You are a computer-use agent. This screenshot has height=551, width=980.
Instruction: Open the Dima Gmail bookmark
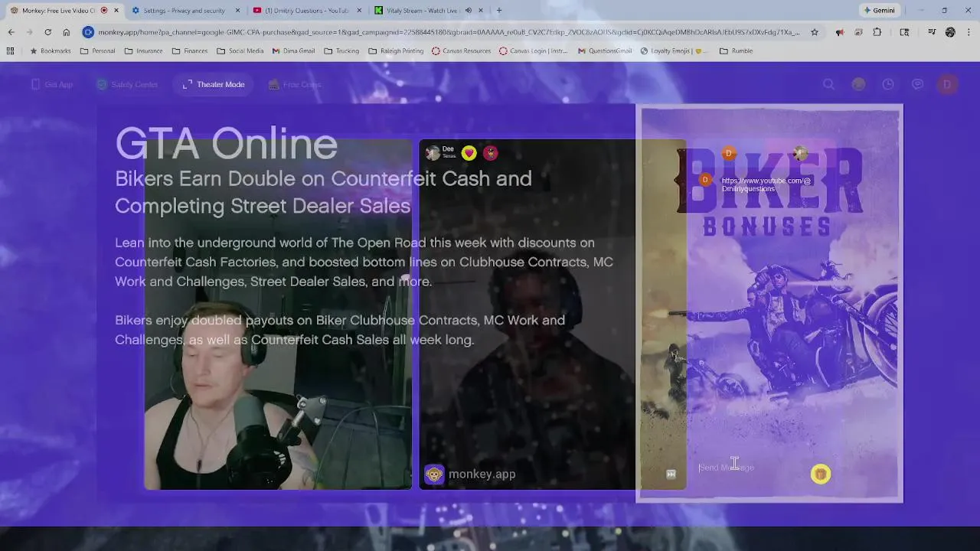pos(292,51)
